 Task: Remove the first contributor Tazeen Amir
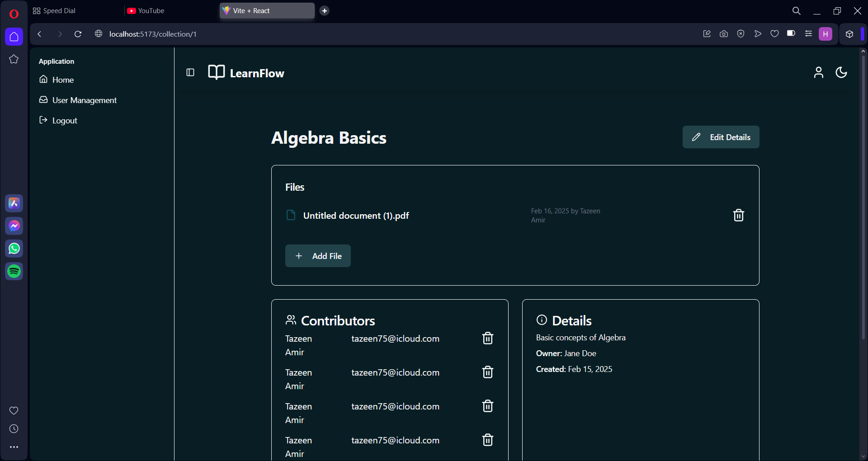pyautogui.click(x=487, y=338)
